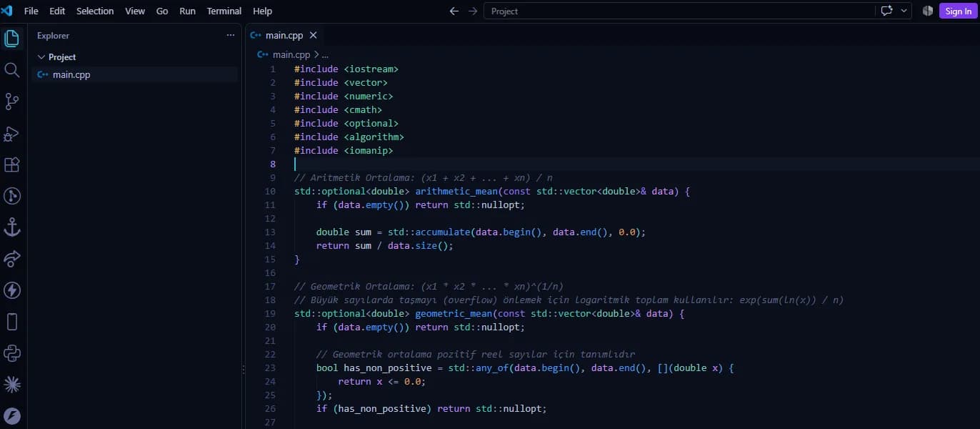Open the AI chat icon in title bar

[887, 11]
